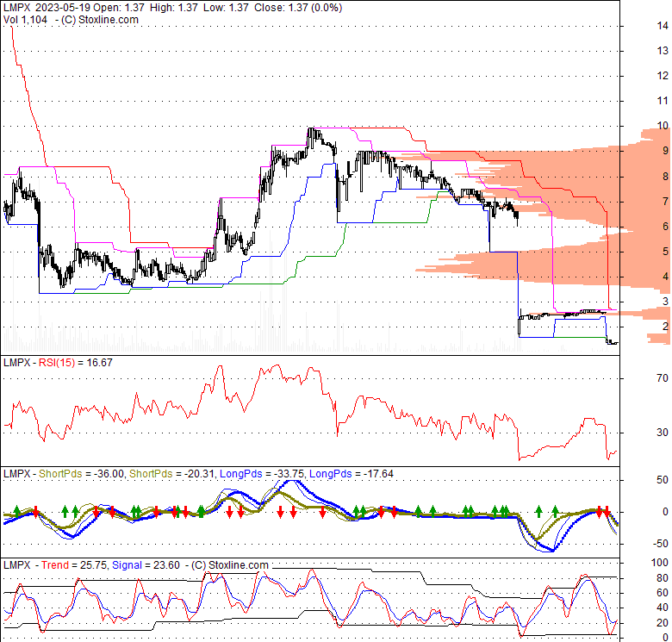The width and height of the screenshot is (672, 642).
Task: Click price axis label 9
Action: pos(666,151)
